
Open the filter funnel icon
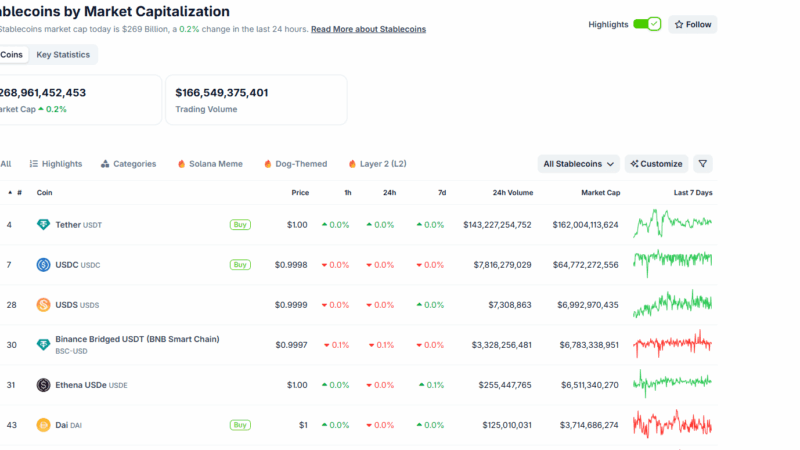click(x=703, y=164)
